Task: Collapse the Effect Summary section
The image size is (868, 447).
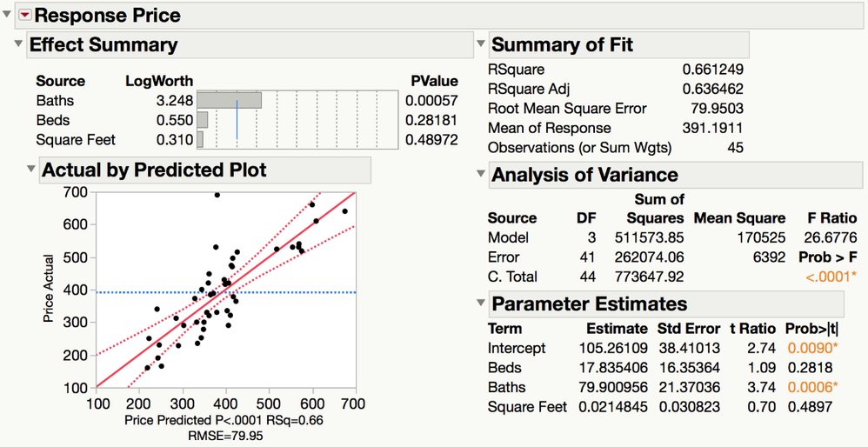Action: 19,44
